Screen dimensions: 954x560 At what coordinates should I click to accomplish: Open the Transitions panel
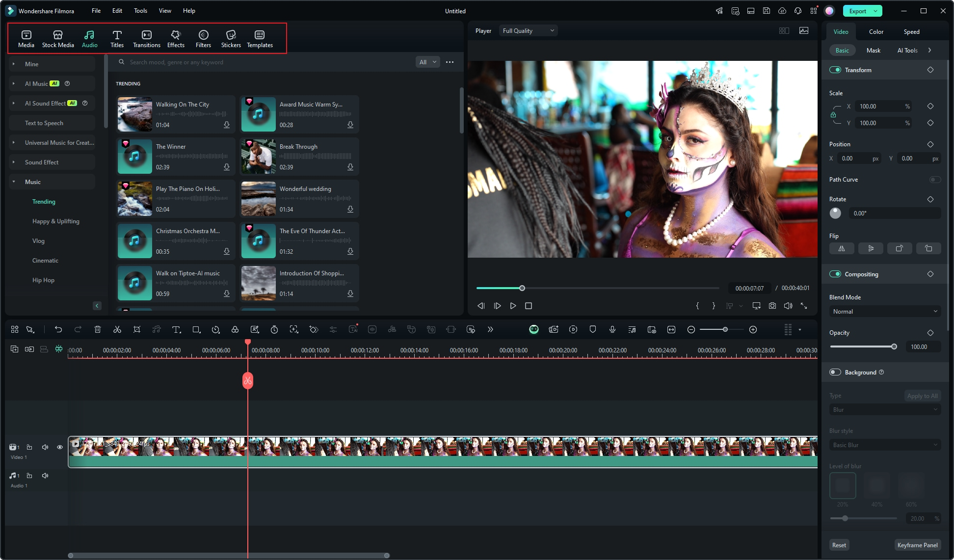146,39
